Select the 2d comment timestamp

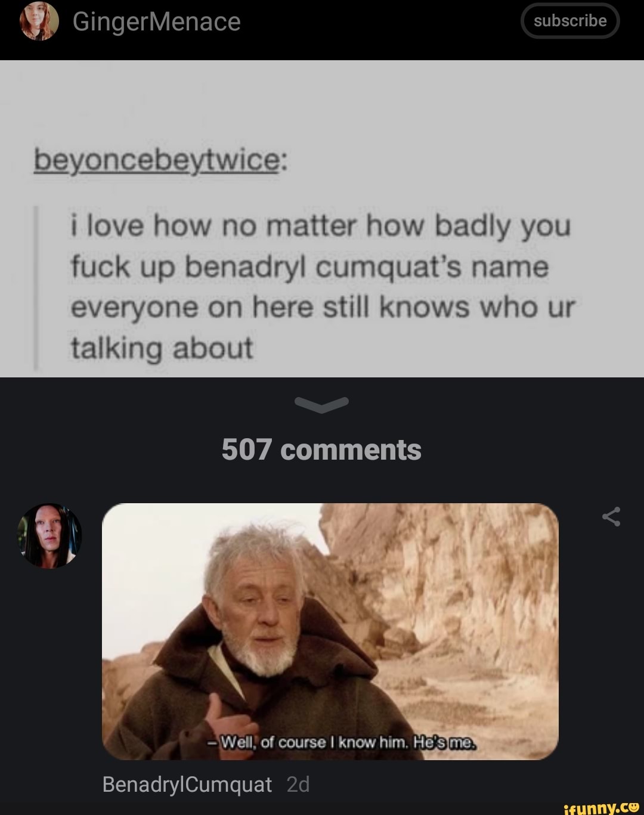[x=298, y=785]
